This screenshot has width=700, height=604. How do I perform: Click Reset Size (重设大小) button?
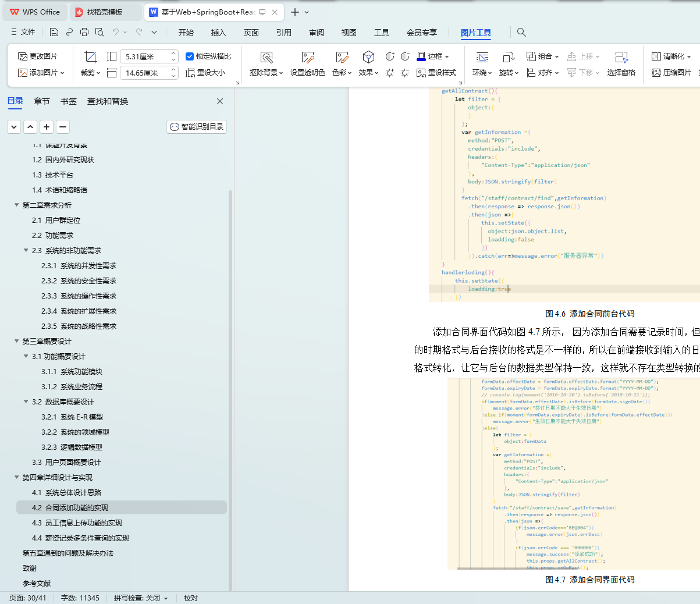(205, 73)
